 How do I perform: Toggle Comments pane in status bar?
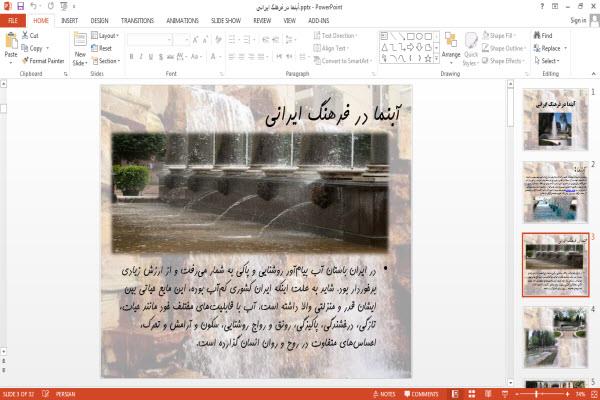(421, 394)
